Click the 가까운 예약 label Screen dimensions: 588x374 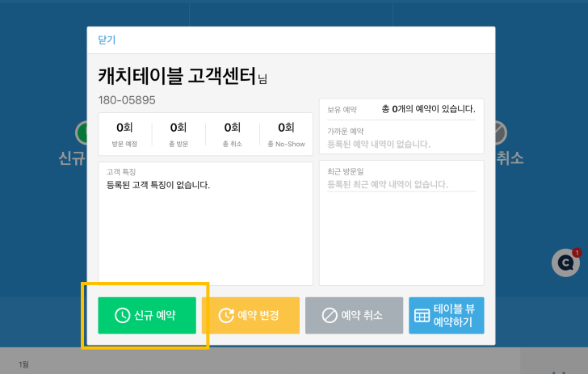346,132
